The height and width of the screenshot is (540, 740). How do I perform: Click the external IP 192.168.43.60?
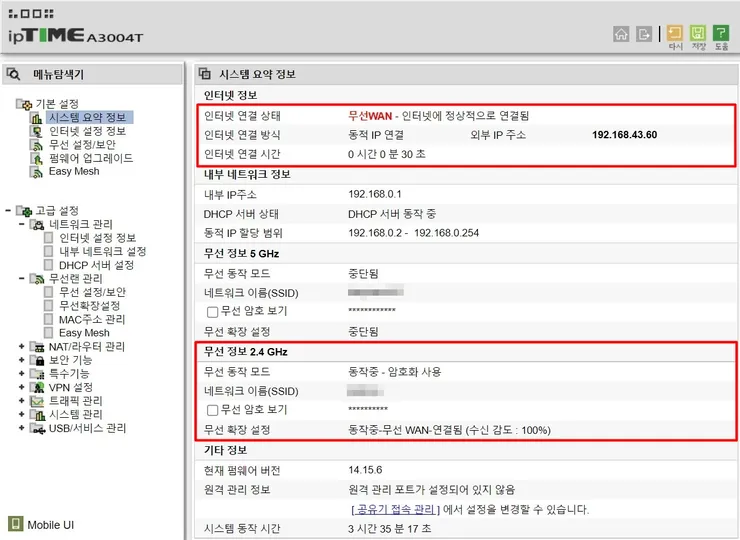624,135
